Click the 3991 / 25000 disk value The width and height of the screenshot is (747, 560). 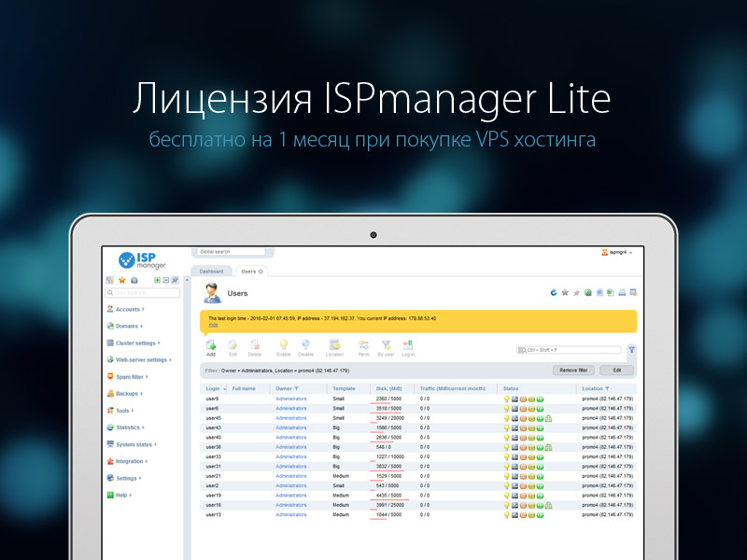click(x=390, y=505)
